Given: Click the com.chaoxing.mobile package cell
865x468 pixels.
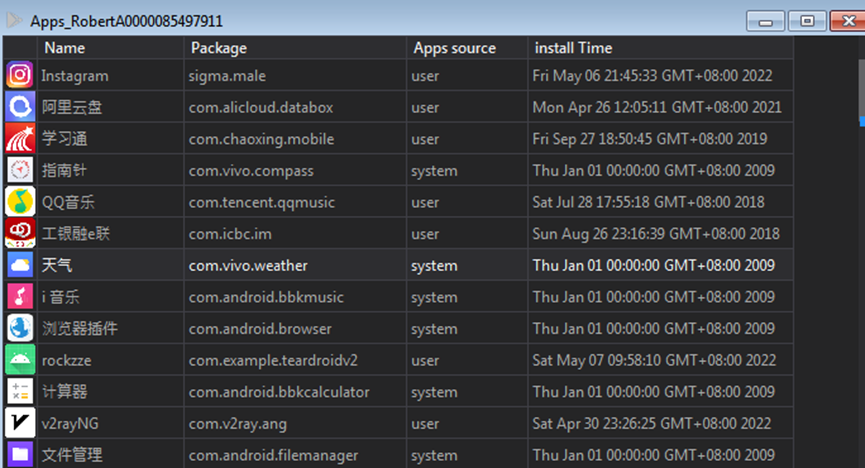Looking at the screenshot, I should pos(295,139).
